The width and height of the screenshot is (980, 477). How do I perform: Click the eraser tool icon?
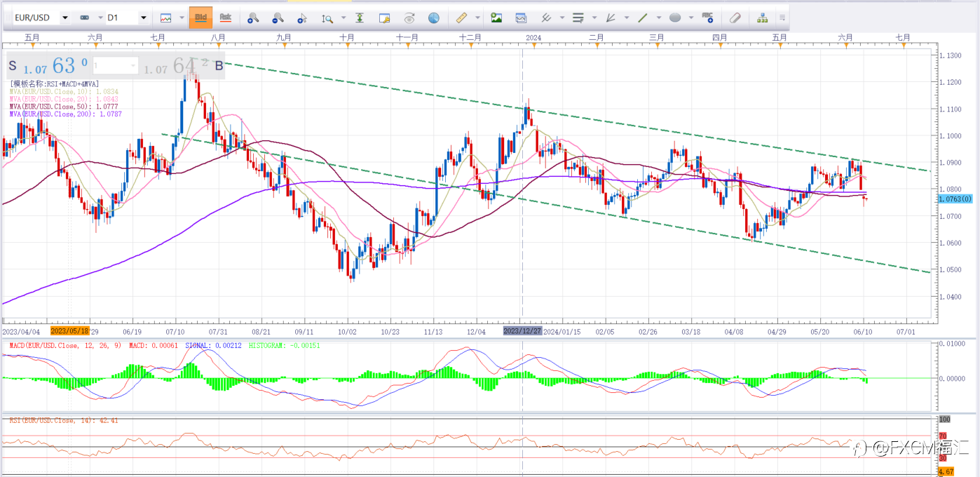point(735,18)
